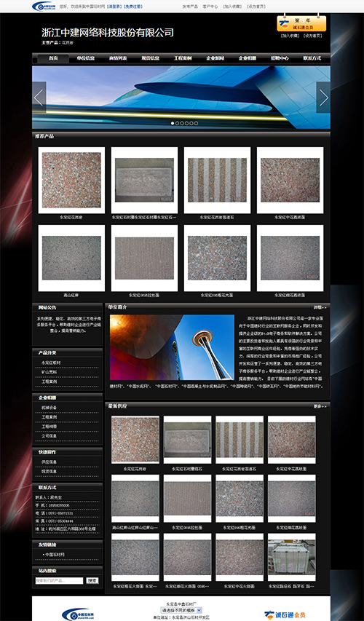The image size is (364, 621).
Task: Click the 免费注册 link in top bar
Action: [x=133, y=7]
